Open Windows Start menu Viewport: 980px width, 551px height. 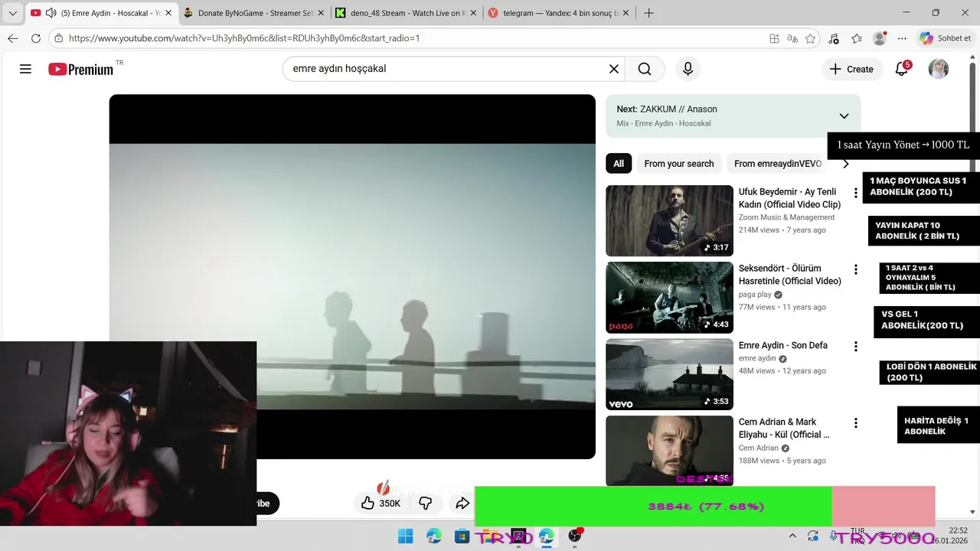405,536
